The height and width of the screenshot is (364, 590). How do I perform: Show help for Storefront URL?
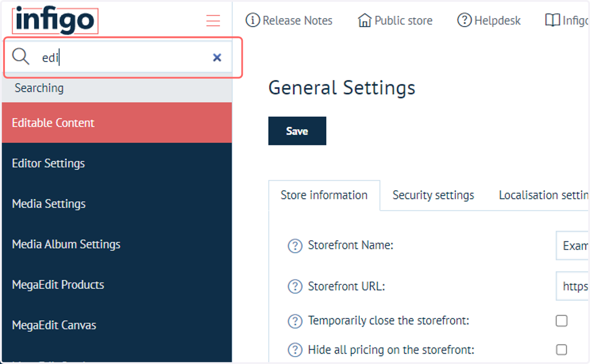[x=295, y=286]
